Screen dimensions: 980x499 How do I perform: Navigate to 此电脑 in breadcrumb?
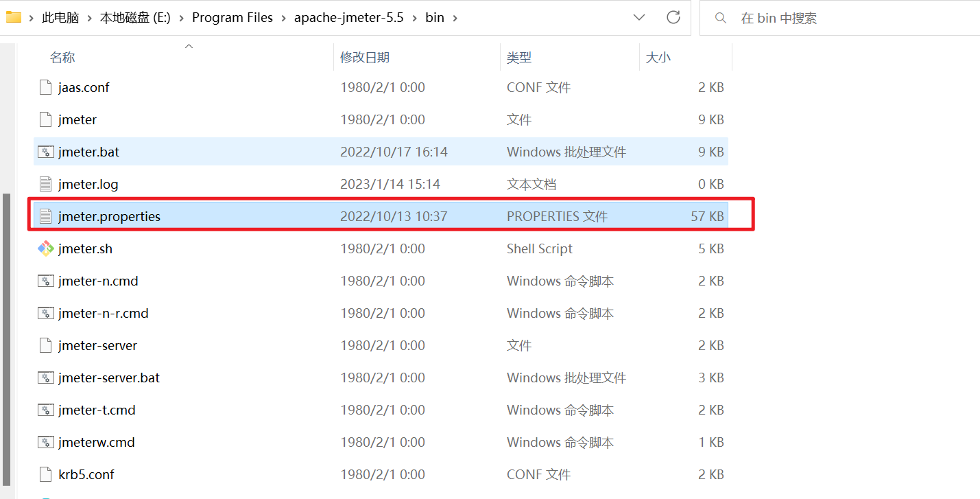(60, 18)
